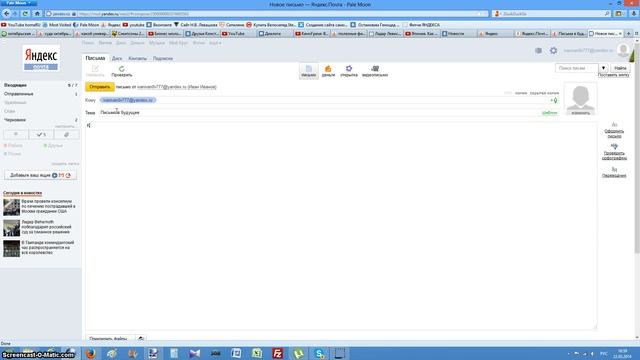640x360 pixels.
Task: Switch to the Контакты tab
Action: coord(137,58)
